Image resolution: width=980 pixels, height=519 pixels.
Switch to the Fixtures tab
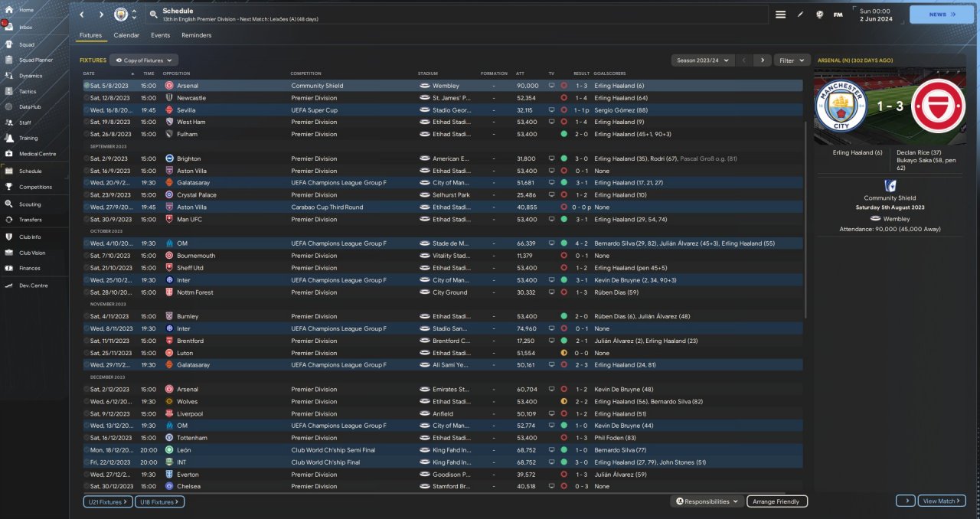[x=90, y=35]
